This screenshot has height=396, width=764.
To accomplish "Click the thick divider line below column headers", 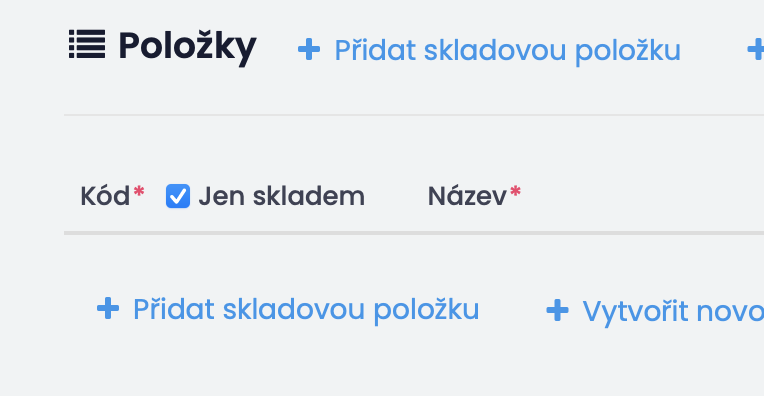I will coord(414,233).
